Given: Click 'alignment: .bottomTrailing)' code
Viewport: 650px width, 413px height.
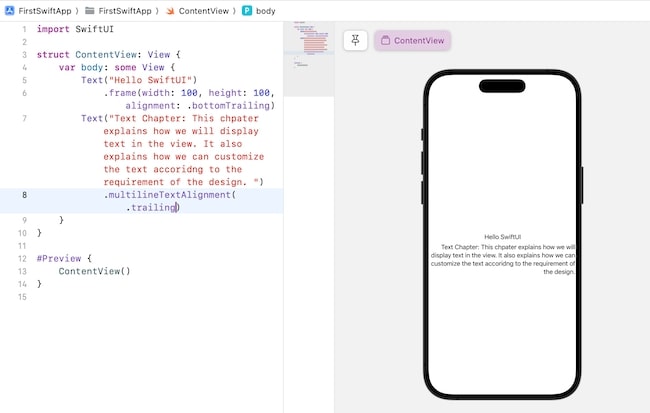Looking at the screenshot, I should 200,106.
